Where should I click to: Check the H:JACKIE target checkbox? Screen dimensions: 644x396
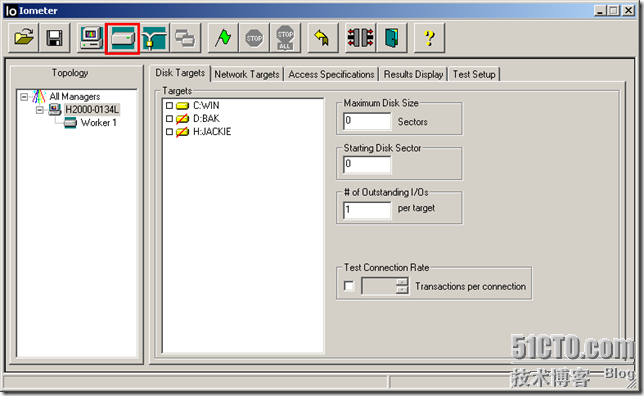pos(169,132)
